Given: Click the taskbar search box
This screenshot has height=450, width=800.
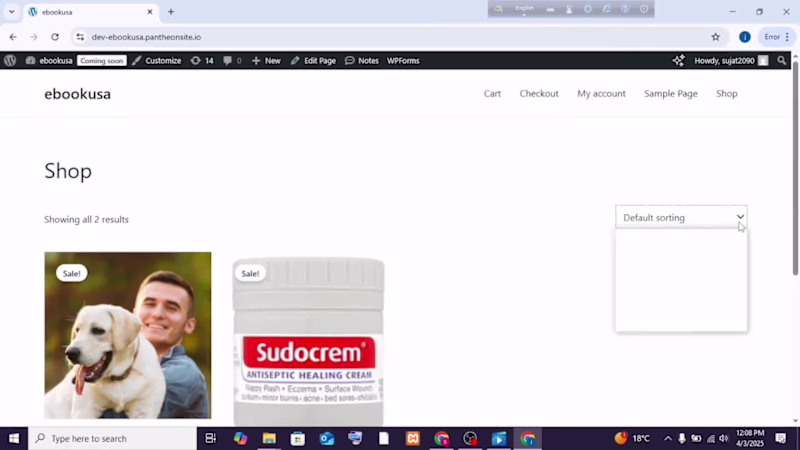Looking at the screenshot, I should click(x=112, y=438).
